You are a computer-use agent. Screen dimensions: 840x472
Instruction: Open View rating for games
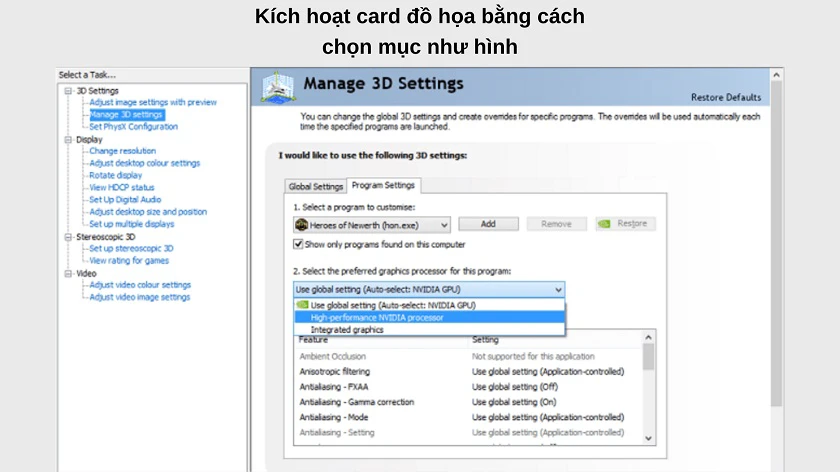129,261
